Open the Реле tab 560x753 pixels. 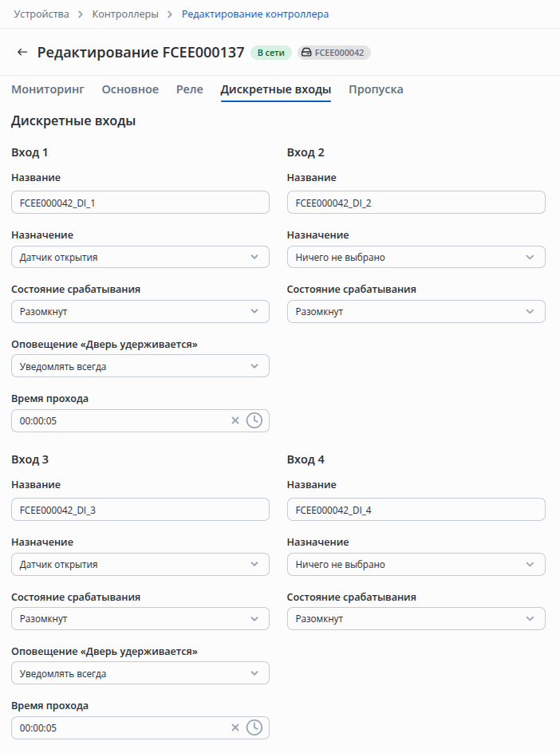coord(190,89)
